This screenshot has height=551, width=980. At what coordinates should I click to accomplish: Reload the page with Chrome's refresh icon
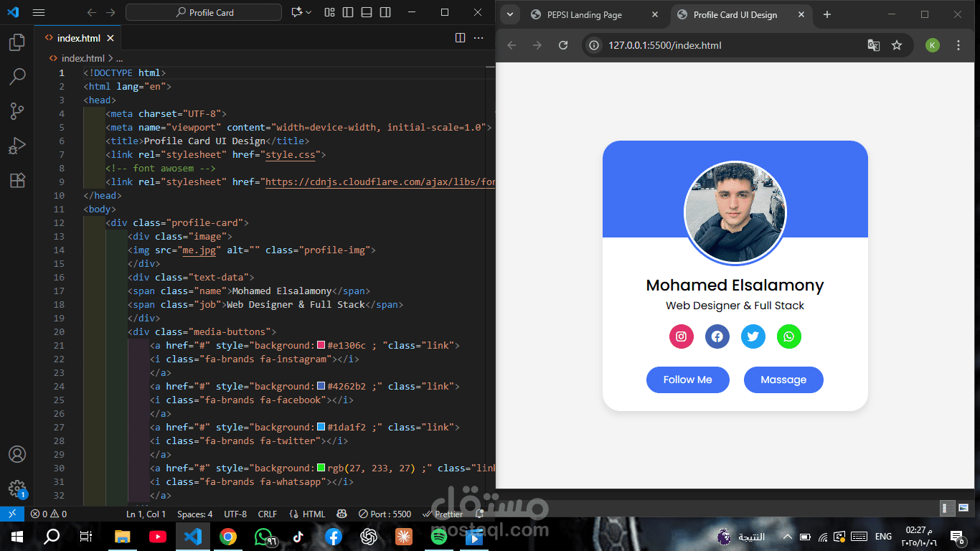tap(563, 44)
